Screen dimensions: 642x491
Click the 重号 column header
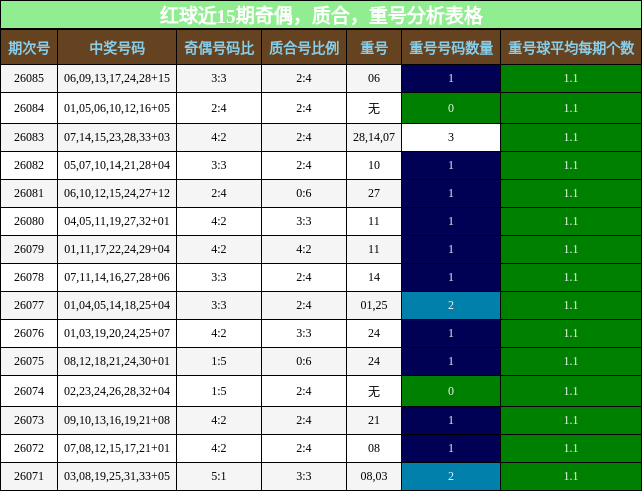pyautogui.click(x=374, y=48)
